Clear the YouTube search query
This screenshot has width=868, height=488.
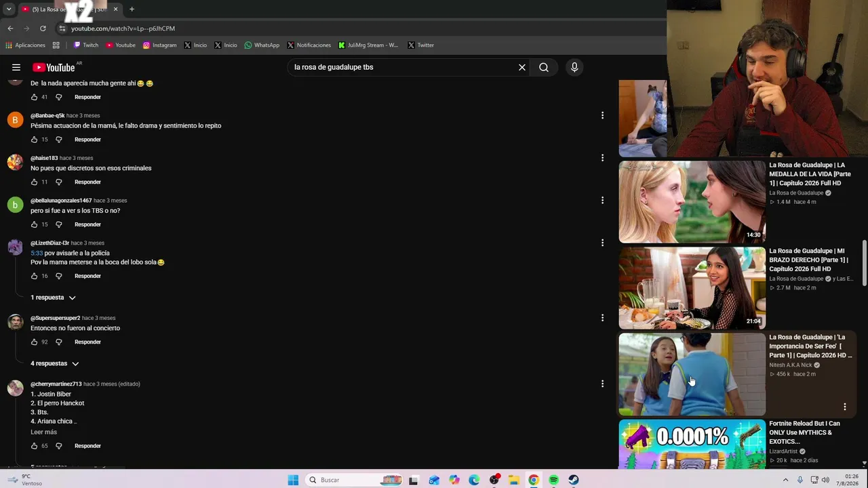tap(522, 67)
